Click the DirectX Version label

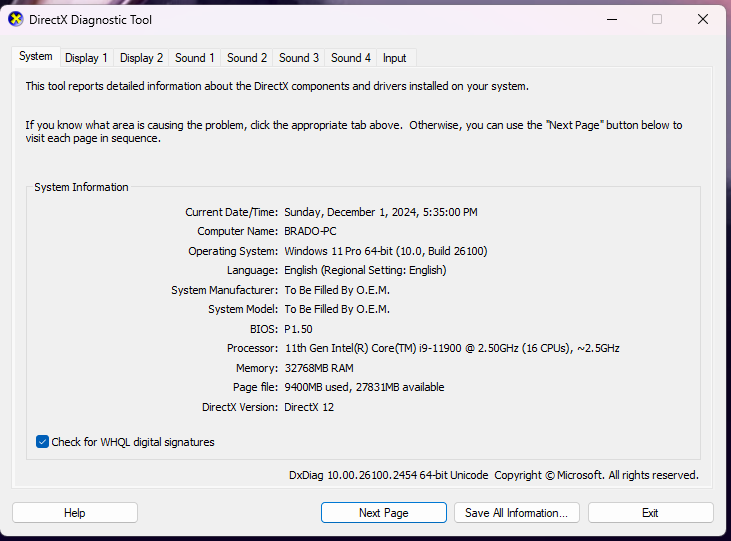tap(240, 407)
